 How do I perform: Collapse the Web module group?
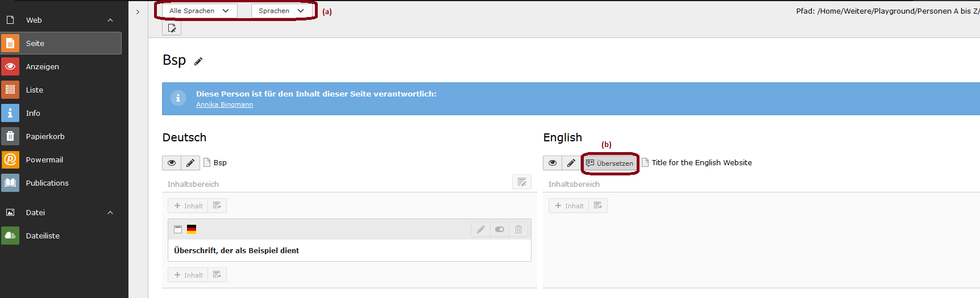pos(110,20)
